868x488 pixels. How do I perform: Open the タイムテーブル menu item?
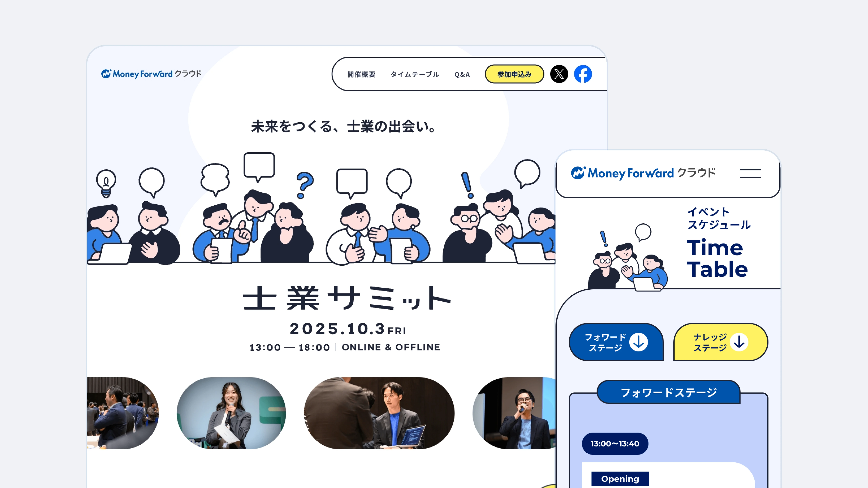click(415, 74)
